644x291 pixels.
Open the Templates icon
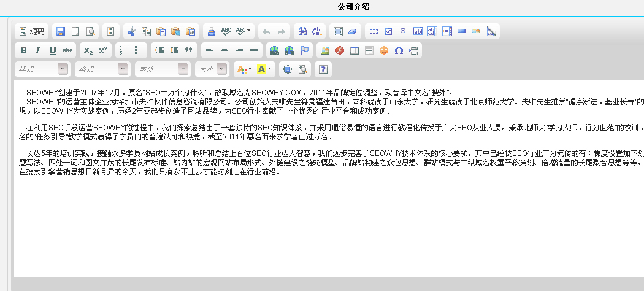coord(111,31)
